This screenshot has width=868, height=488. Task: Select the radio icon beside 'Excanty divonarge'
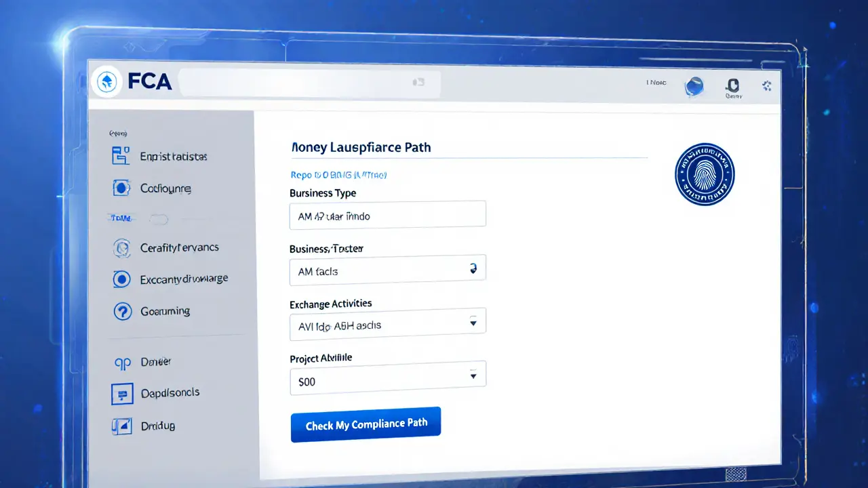pos(122,279)
